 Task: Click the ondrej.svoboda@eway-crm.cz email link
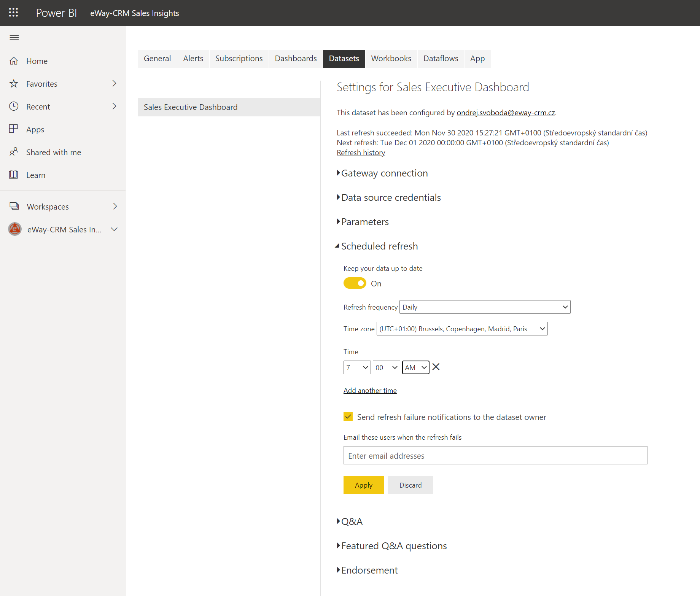point(506,113)
